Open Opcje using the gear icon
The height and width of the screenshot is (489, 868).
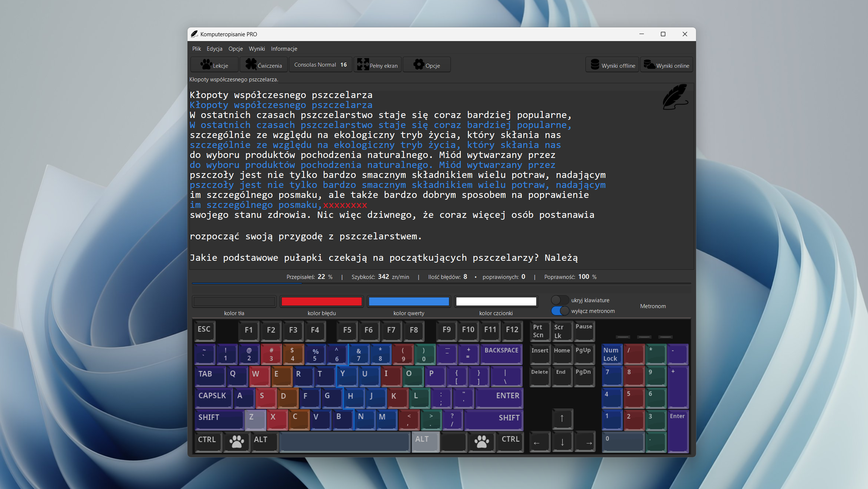click(x=419, y=64)
